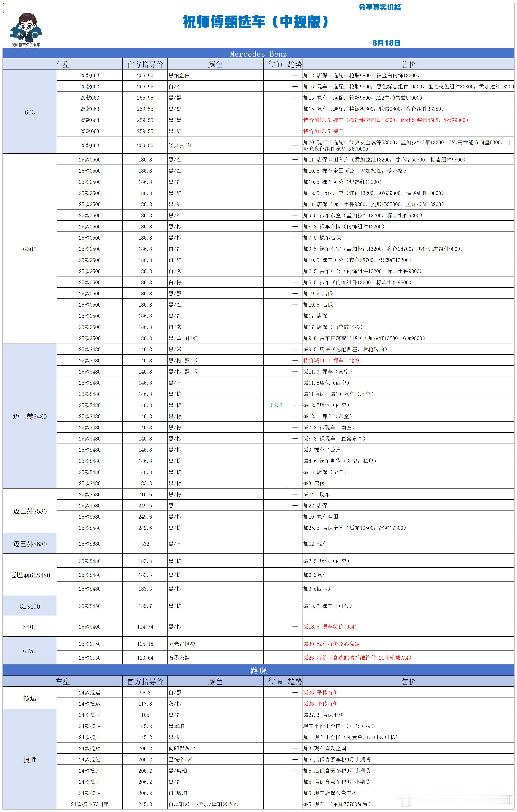Click the 黑铂金白 color cell
The height and width of the screenshot is (812, 517).
pyautogui.click(x=215, y=75)
